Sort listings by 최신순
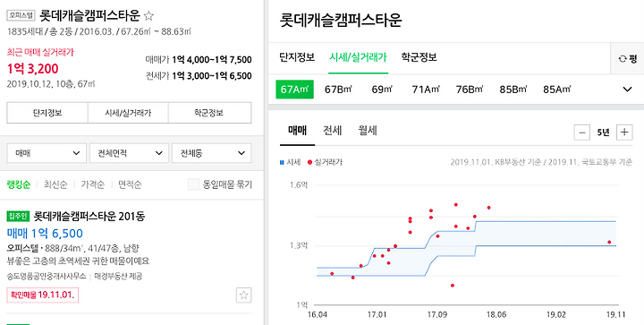The height and width of the screenshot is (325, 644). pyautogui.click(x=55, y=185)
